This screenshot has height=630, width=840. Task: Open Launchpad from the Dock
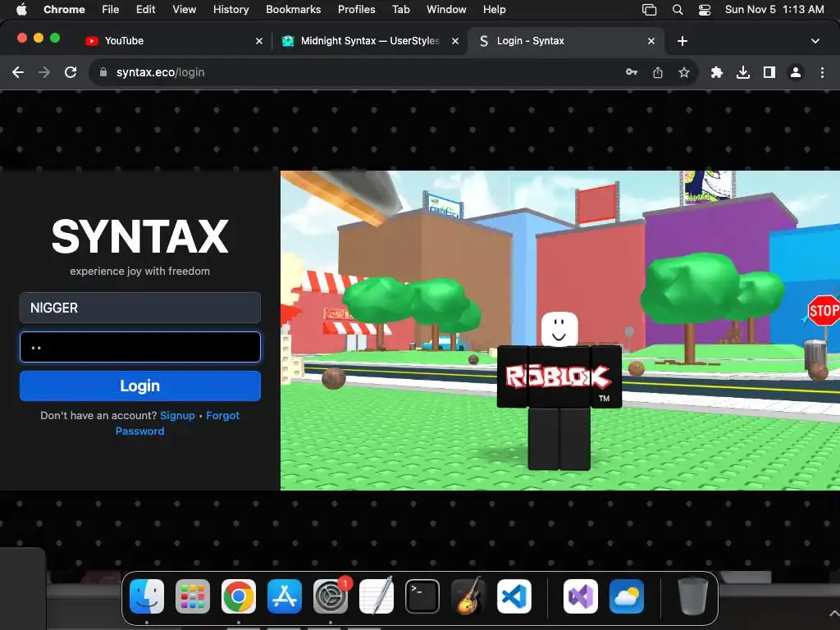pos(192,596)
